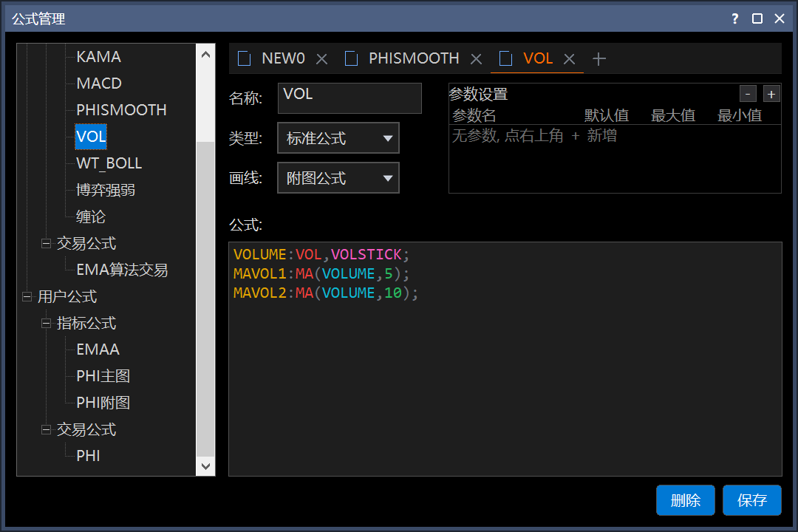Collapse the 交易公式 node above EMA算法交易
Image resolution: width=798 pixels, height=532 pixels.
click(x=46, y=243)
